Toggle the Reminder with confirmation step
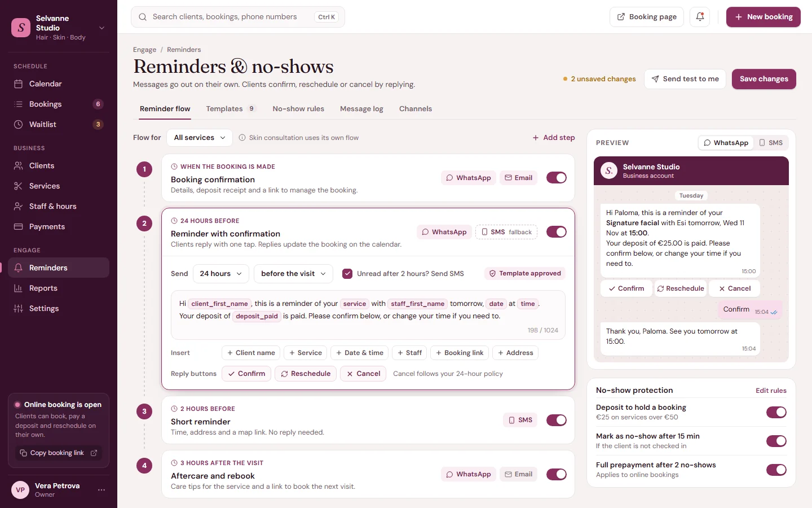Image resolution: width=812 pixels, height=508 pixels. point(557,232)
